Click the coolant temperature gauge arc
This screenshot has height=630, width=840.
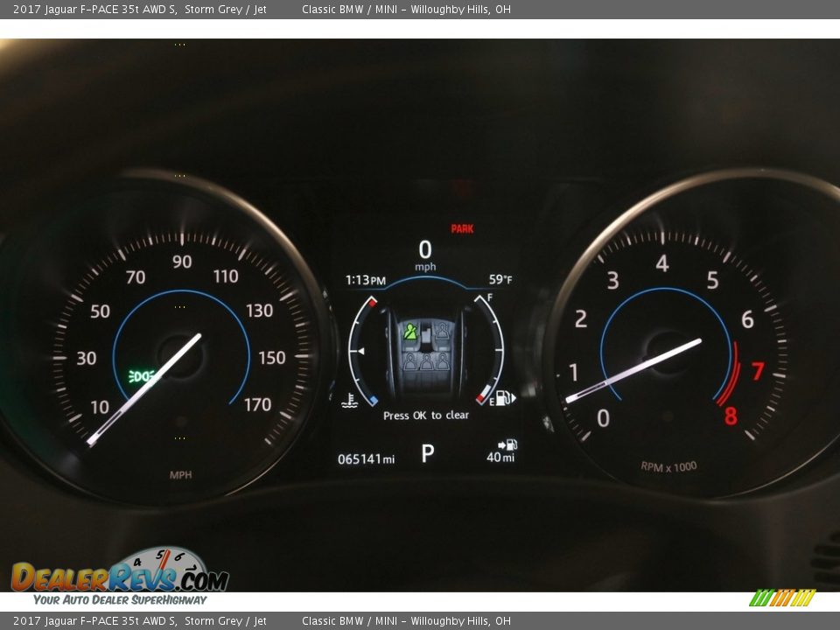click(361, 351)
